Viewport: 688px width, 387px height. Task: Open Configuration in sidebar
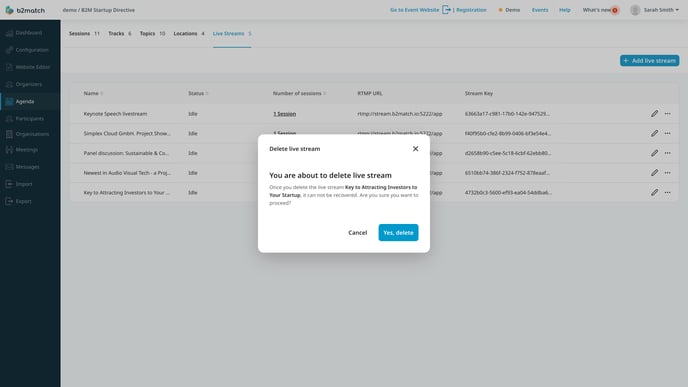point(32,50)
